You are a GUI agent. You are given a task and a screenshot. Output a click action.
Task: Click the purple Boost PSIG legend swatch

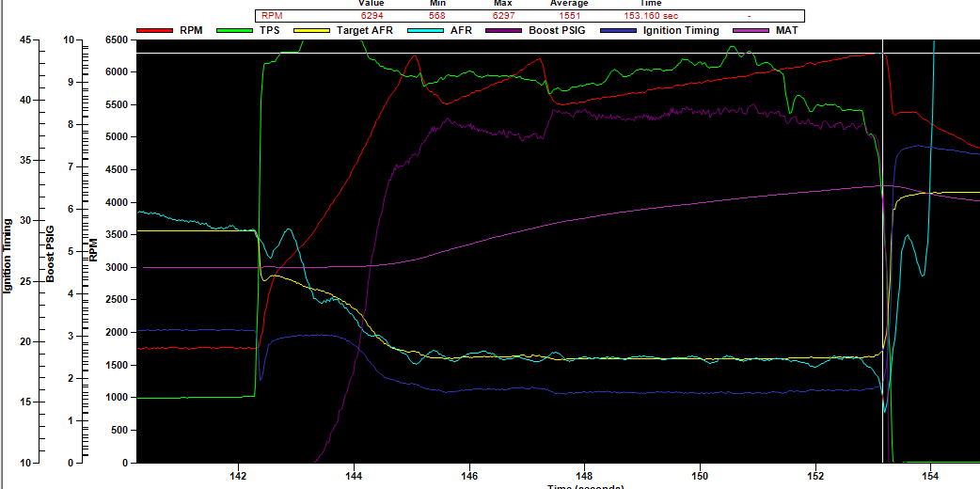point(499,31)
